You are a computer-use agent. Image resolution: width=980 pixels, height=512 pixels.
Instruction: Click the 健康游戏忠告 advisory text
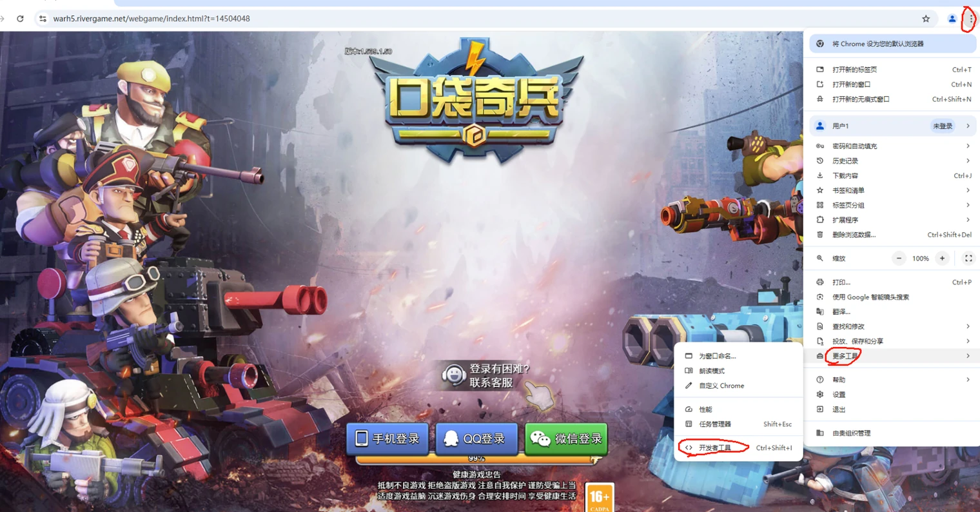476,475
